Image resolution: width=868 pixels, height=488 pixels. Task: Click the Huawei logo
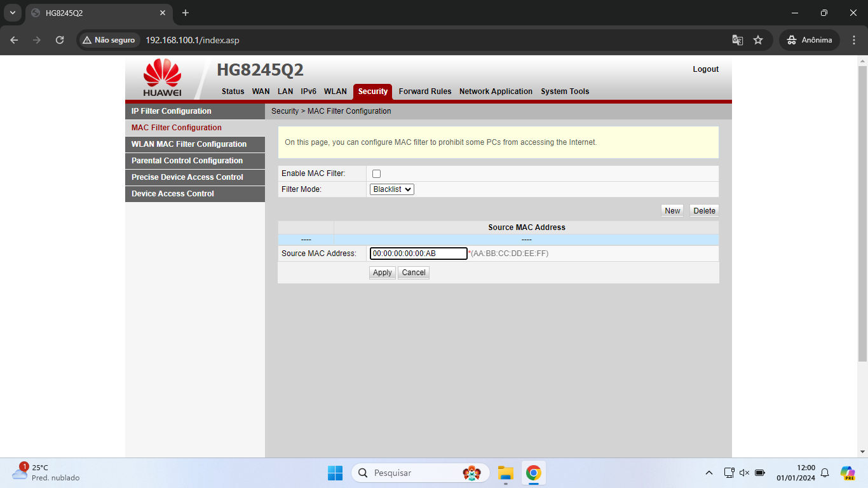[162, 78]
